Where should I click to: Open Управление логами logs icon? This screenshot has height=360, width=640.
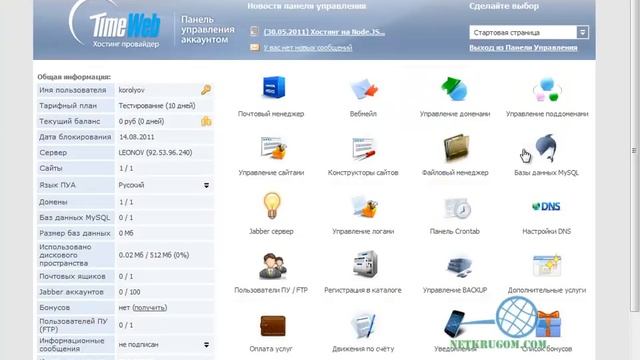pos(364,207)
